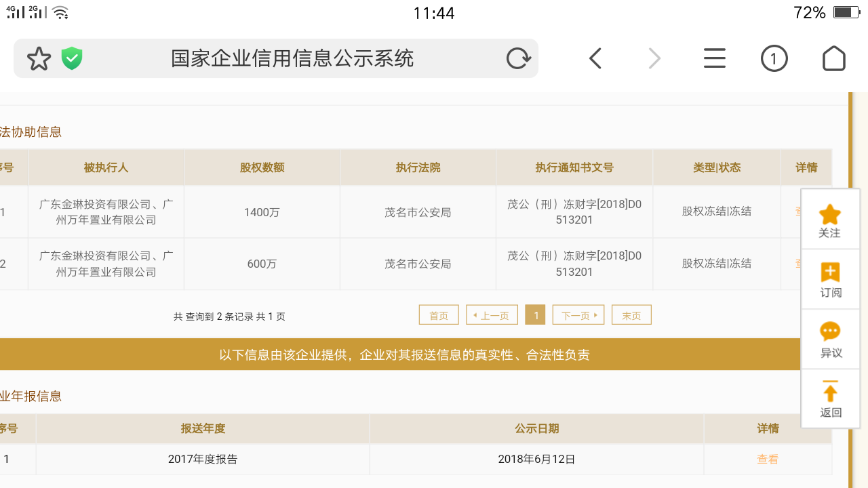Open details link for the 1400万 row
Screen dimensions: 868x488
(798, 211)
